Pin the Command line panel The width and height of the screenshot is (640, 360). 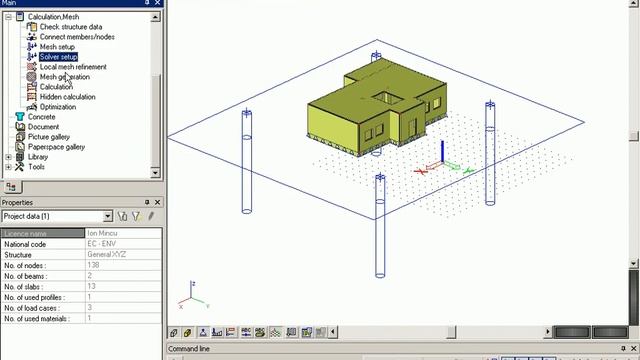[x=623, y=349]
